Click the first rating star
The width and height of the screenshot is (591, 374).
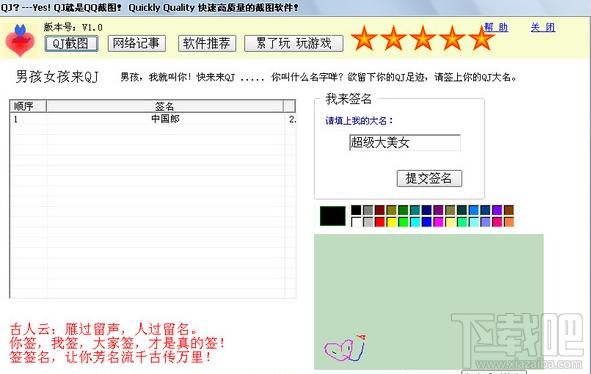[x=364, y=38]
